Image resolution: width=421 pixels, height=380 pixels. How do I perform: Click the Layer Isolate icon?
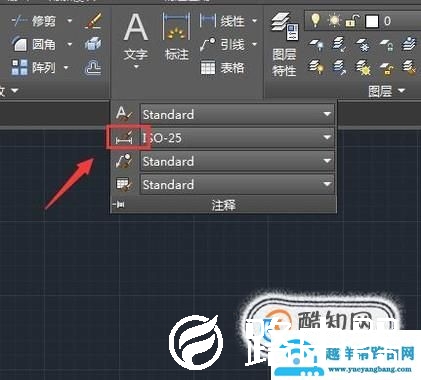click(339, 45)
